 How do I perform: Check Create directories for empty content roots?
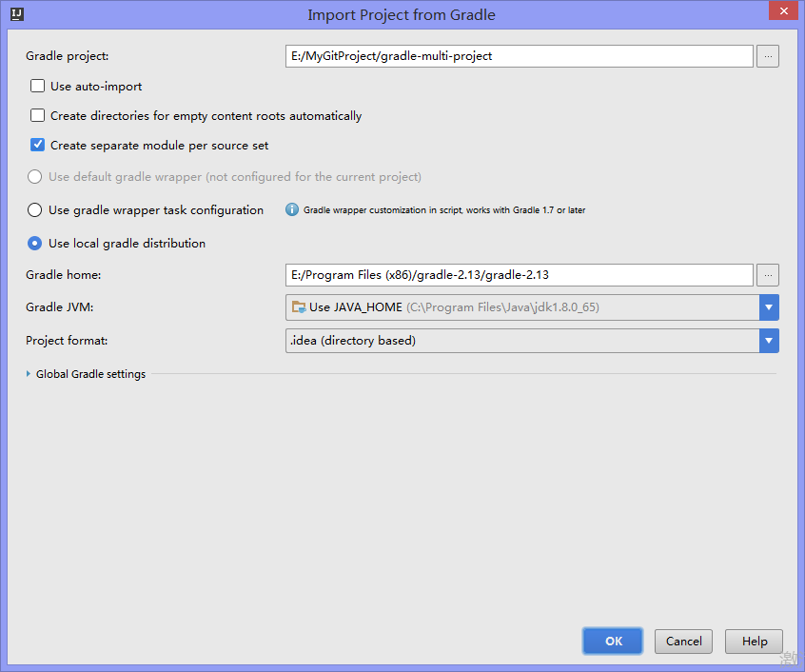[38, 115]
